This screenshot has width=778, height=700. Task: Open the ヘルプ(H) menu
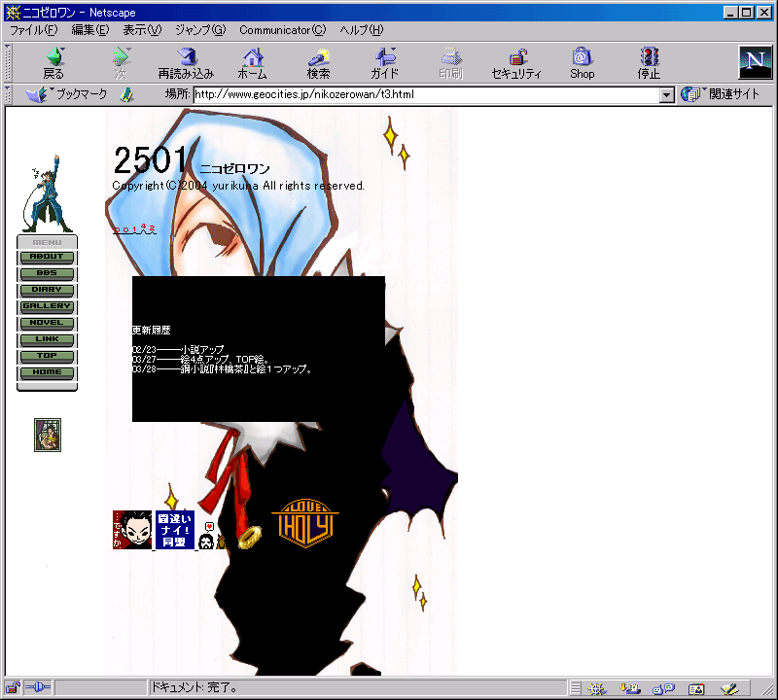click(x=362, y=30)
